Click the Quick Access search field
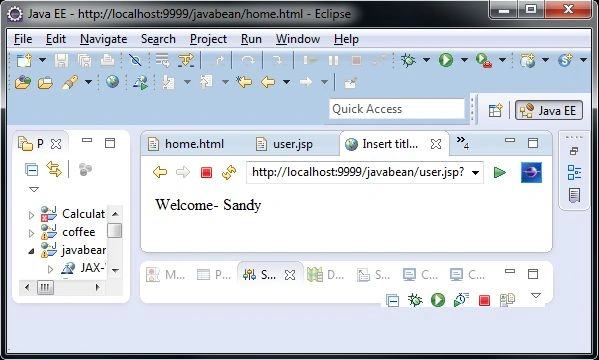This screenshot has height=360, width=599. 397,109
